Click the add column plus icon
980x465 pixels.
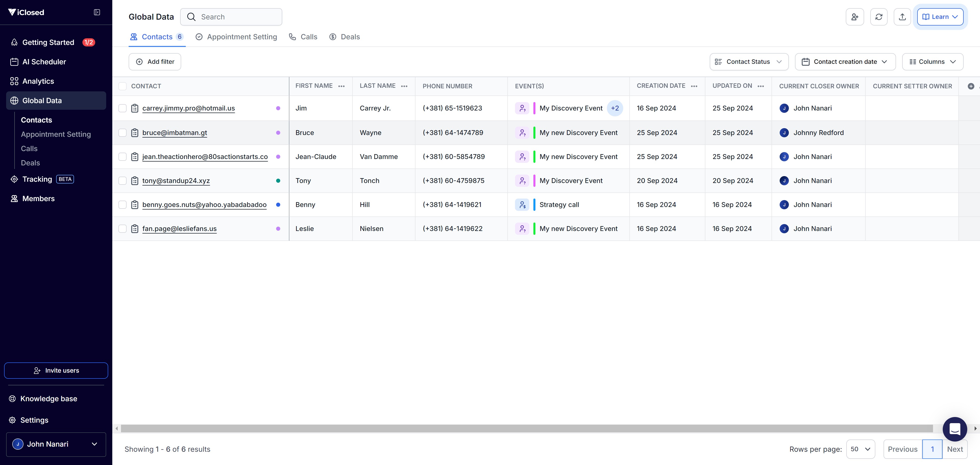click(971, 86)
